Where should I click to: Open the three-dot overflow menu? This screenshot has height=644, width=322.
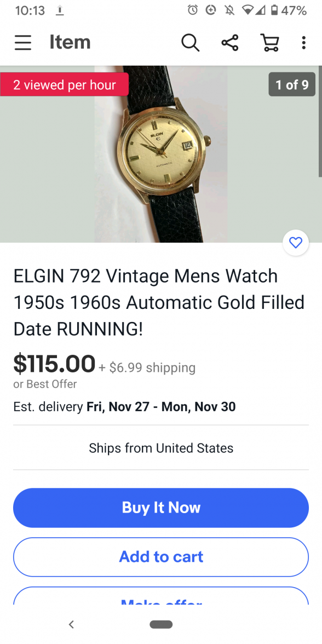[303, 42]
